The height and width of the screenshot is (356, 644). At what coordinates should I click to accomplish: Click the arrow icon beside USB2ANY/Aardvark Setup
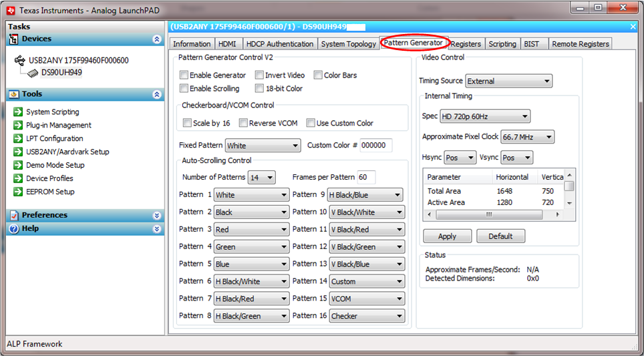tap(18, 152)
